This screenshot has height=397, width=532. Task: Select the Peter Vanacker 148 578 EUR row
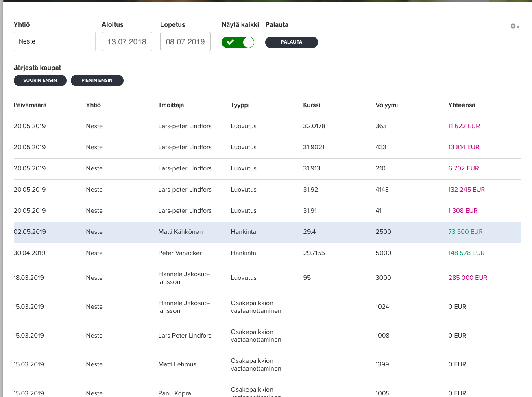click(268, 253)
